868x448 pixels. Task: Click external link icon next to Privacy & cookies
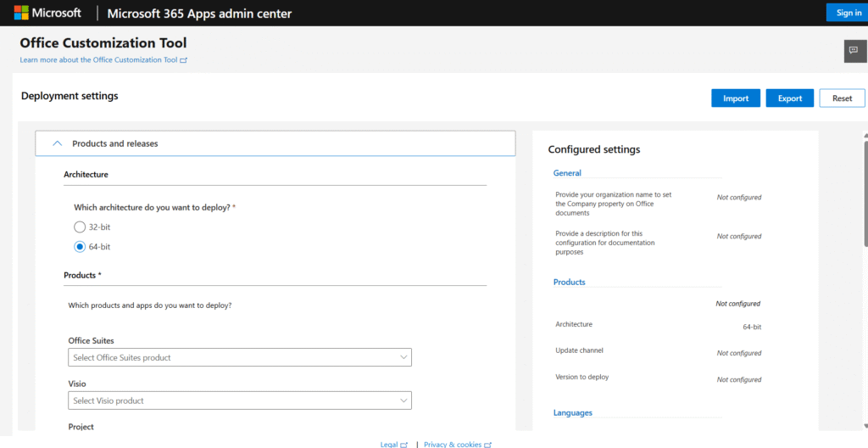coord(487,445)
